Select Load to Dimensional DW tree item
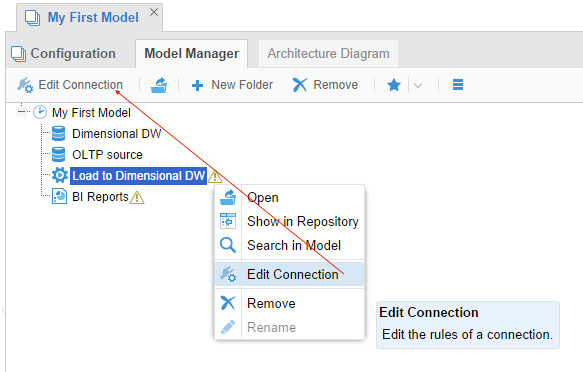Screen dimensions: 583x372 [x=138, y=175]
